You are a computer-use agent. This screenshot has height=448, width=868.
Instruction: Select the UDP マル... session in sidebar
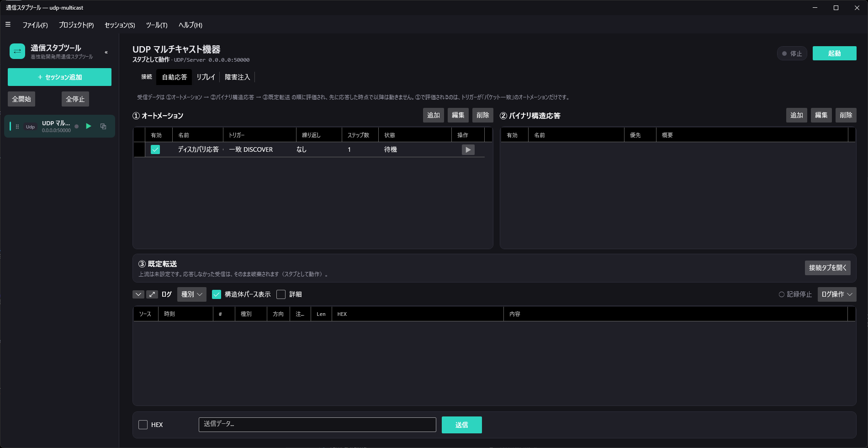(59, 126)
